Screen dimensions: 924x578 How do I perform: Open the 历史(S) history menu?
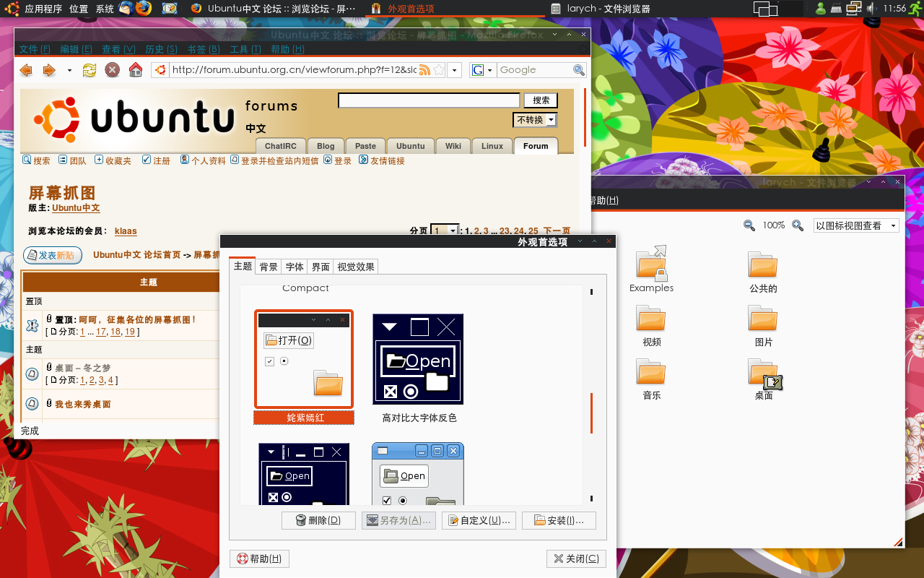click(161, 49)
